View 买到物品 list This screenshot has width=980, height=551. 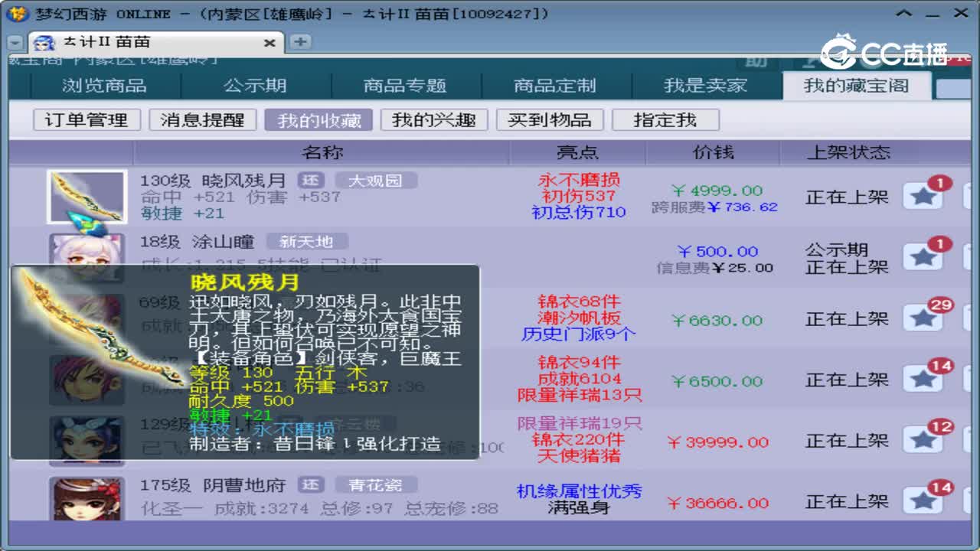550,120
